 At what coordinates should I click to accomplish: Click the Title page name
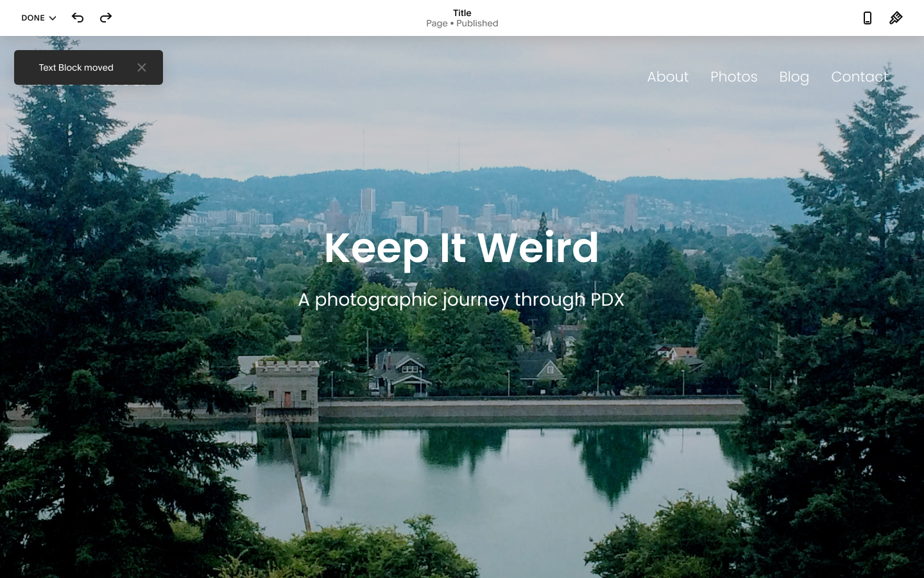(x=462, y=13)
